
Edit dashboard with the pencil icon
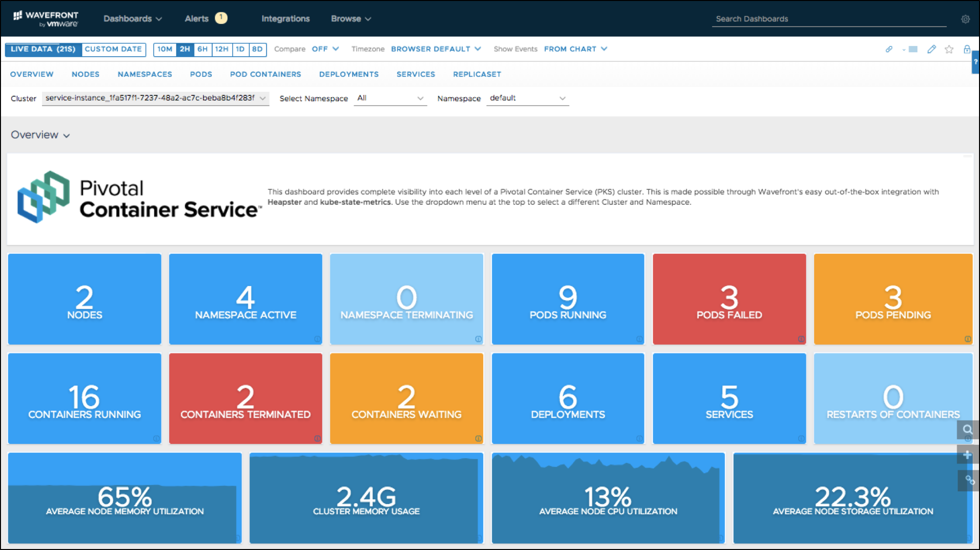(932, 49)
